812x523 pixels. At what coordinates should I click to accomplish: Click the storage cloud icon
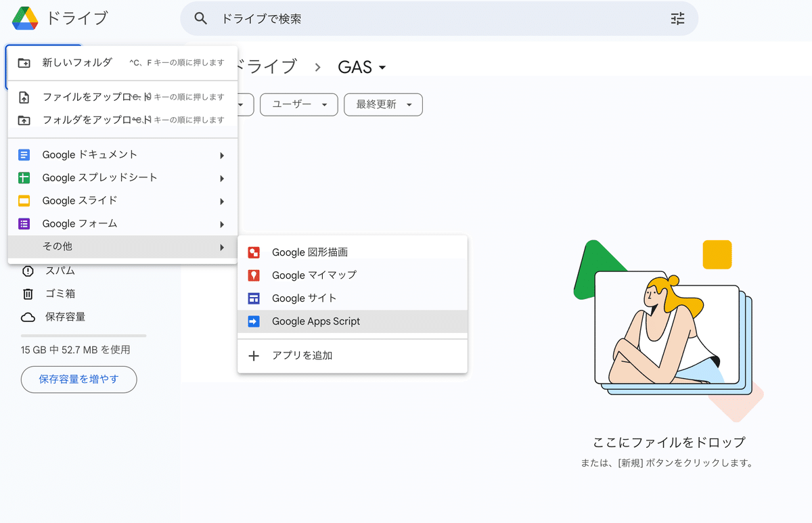[28, 317]
